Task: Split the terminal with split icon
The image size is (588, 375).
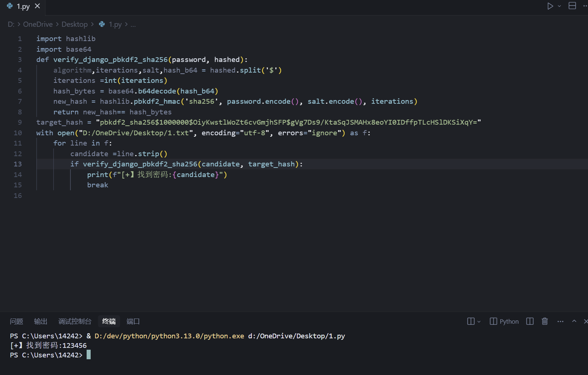Action: 530,321
